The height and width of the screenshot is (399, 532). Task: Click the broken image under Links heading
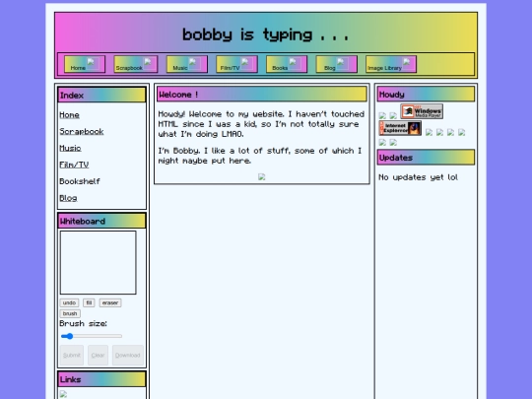63,394
